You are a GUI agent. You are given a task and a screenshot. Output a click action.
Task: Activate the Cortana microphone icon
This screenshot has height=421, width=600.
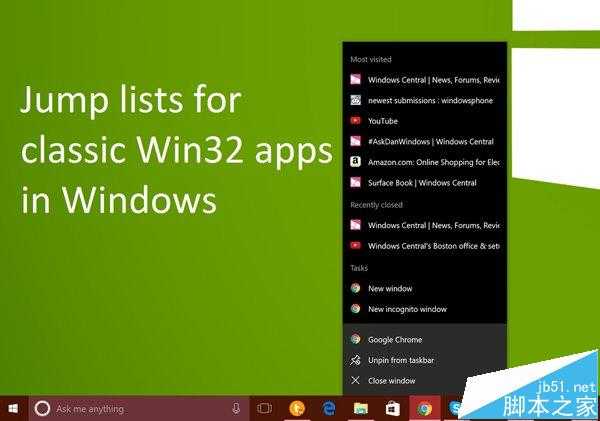[236, 409]
